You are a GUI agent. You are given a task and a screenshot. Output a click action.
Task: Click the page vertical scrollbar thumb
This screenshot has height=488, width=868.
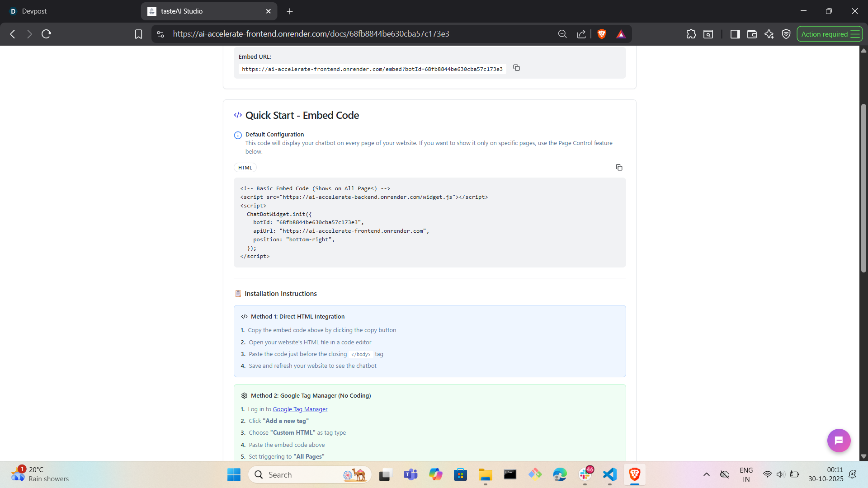point(863,188)
